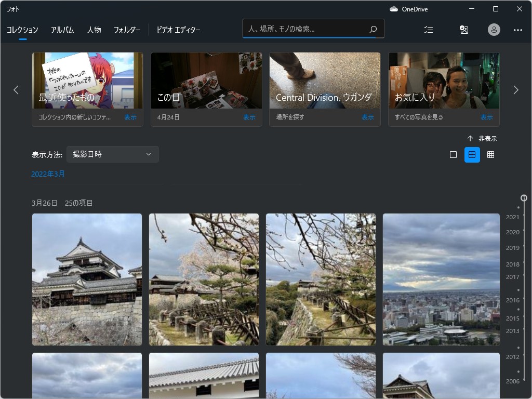Image resolution: width=532 pixels, height=399 pixels.
Task: Click the OneDrive icon in the title bar
Action: click(x=394, y=9)
